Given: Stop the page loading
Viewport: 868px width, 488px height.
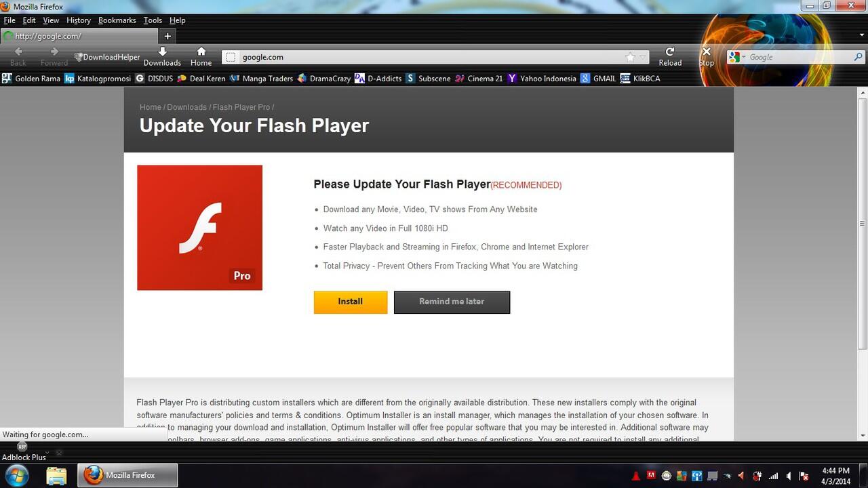Looking at the screenshot, I should (706, 56).
